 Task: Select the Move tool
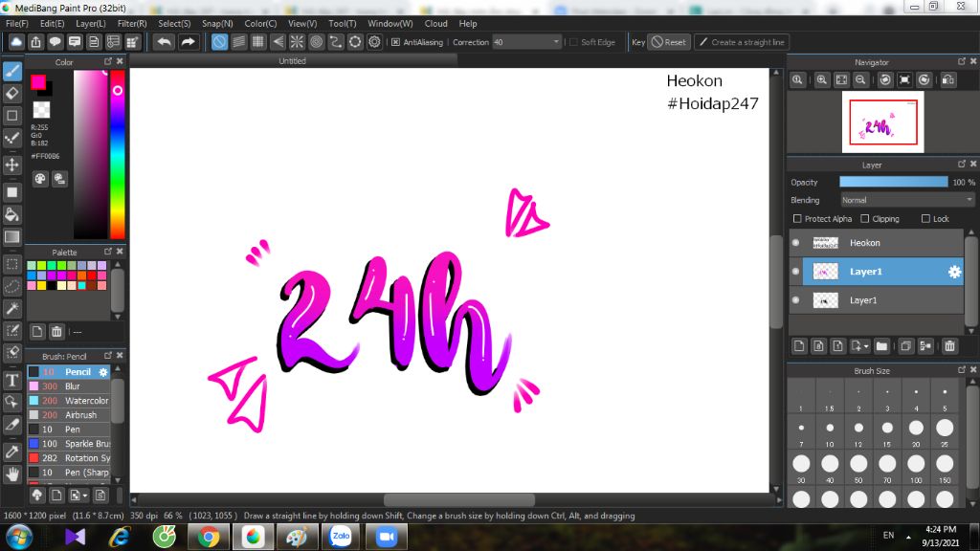click(x=12, y=165)
